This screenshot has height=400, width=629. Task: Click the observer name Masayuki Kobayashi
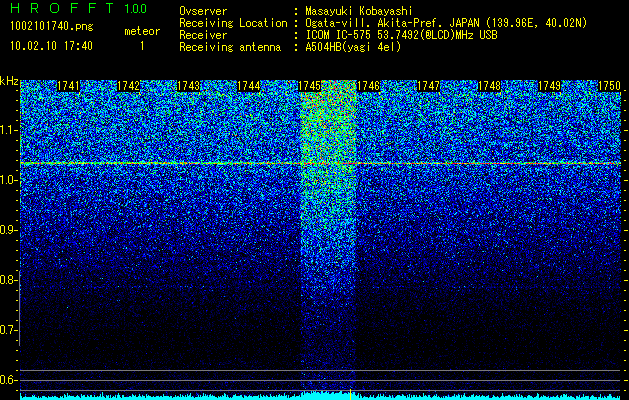[x=359, y=11]
